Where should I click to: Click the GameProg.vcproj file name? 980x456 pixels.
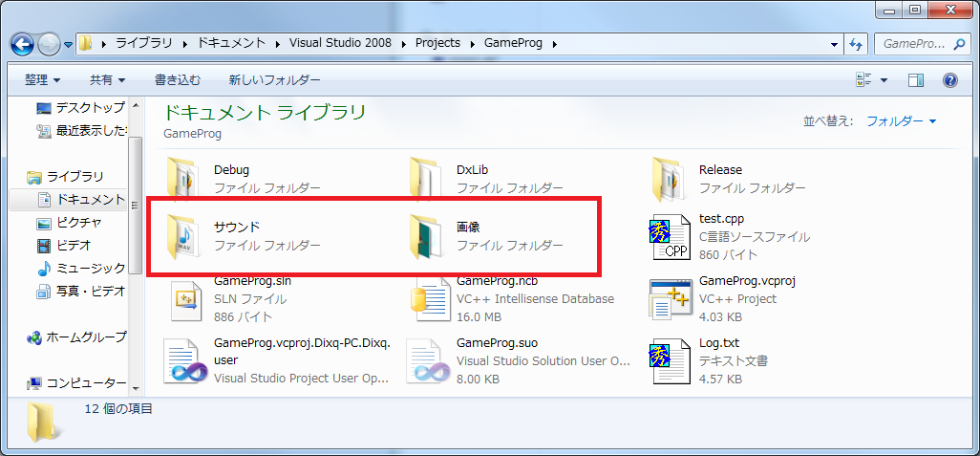747,281
